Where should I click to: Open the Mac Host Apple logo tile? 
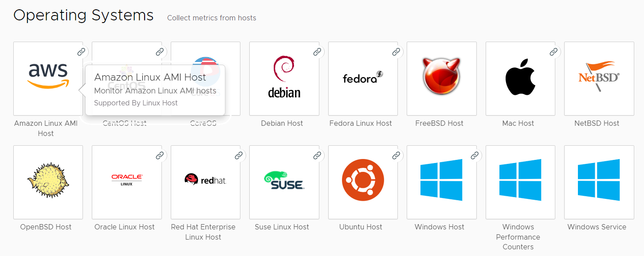coord(520,78)
